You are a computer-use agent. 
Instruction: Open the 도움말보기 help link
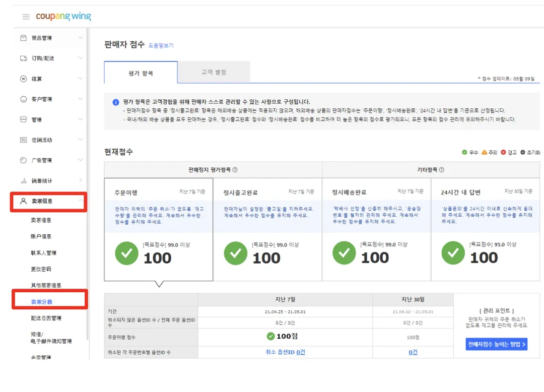pos(161,45)
